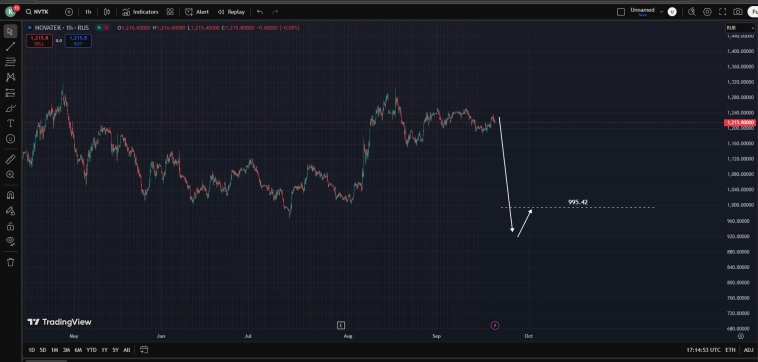Viewport: 758px width, 362px height.
Task: Click the pink lightning event marker
Action: pos(495,325)
